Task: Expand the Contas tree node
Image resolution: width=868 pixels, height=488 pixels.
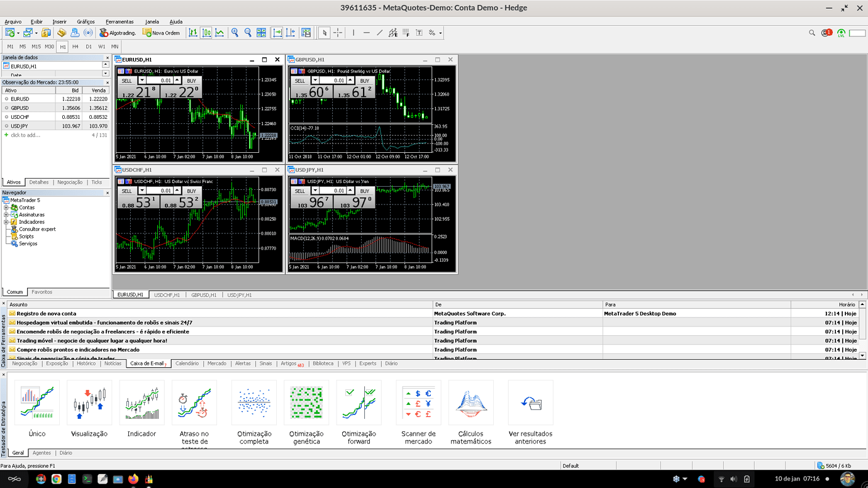Action: pyautogui.click(x=6, y=208)
